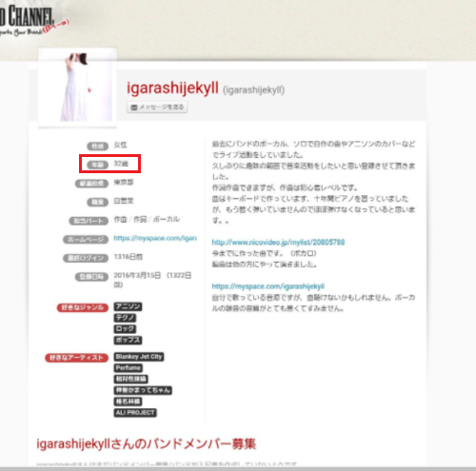Click the ホームページ gray label
Image resolution: width=476 pixels, height=471 pixels.
point(86,240)
